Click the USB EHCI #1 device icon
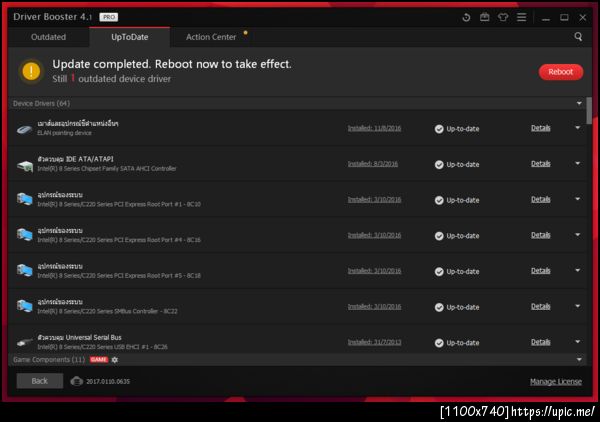The width and height of the screenshot is (600, 422). click(25, 342)
